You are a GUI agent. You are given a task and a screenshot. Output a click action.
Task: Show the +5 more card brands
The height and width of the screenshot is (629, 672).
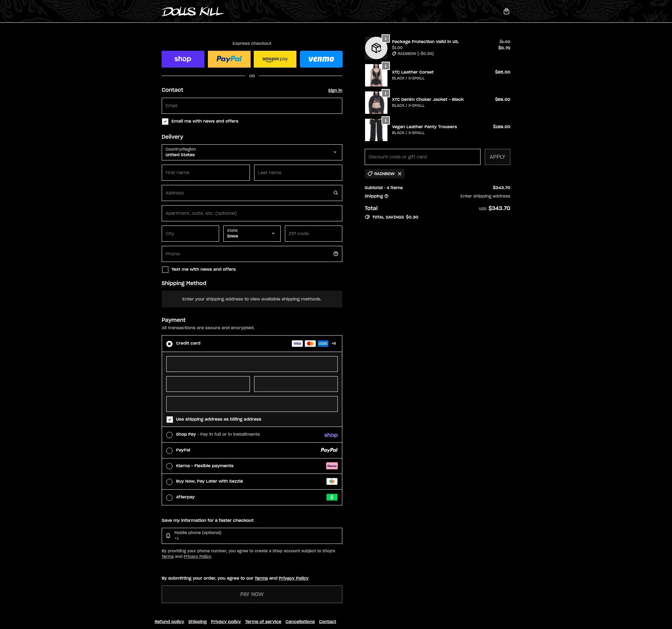click(x=334, y=344)
